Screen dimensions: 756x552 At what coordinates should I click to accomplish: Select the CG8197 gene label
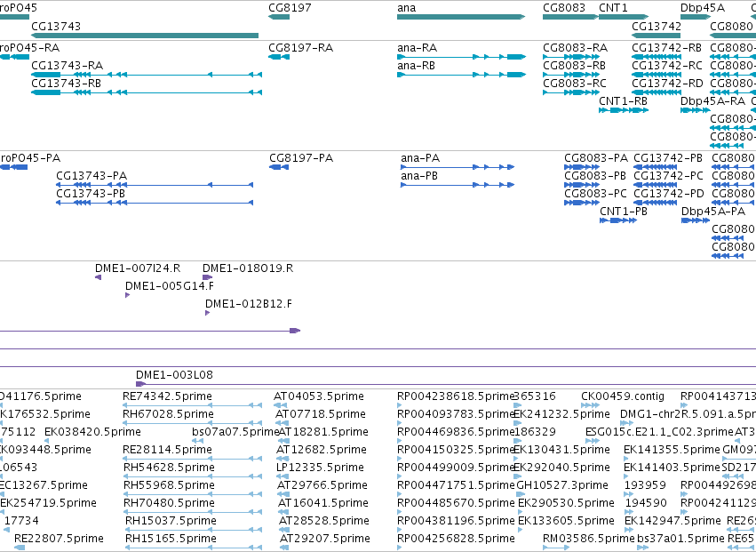(290, 8)
